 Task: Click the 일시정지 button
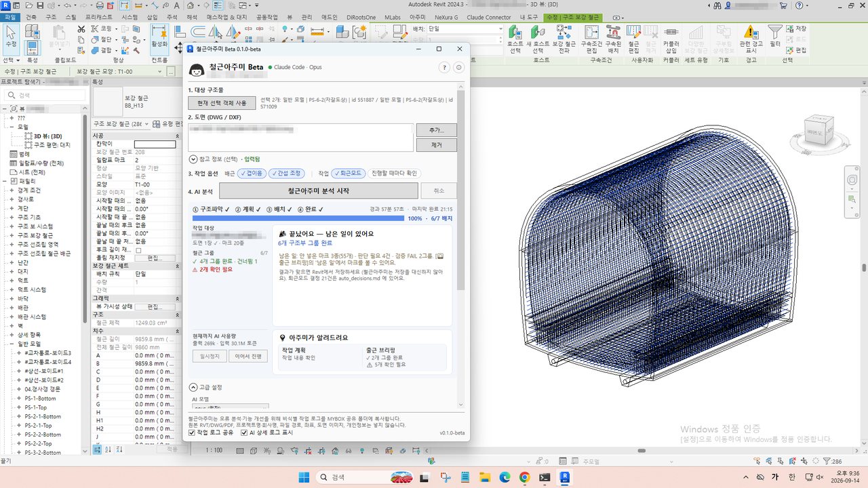210,357
